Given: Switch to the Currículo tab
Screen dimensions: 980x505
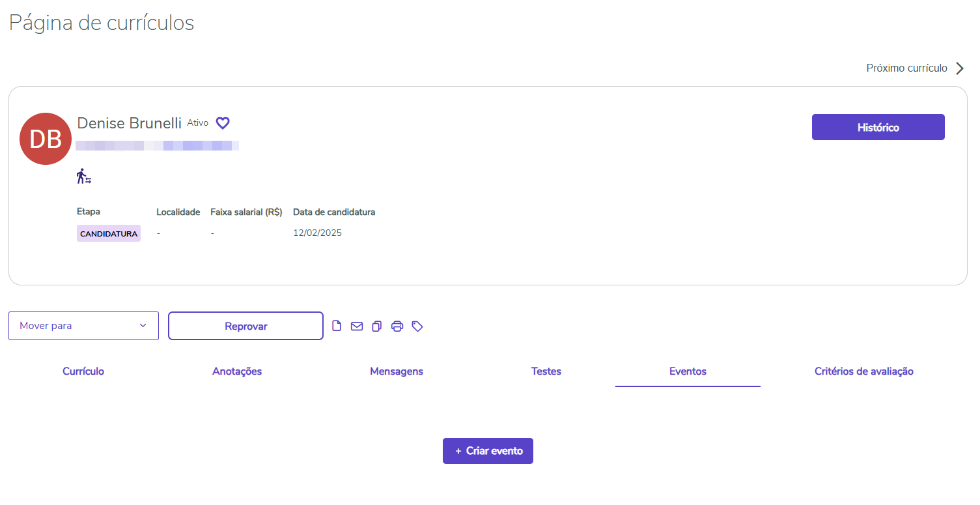Looking at the screenshot, I should (83, 371).
